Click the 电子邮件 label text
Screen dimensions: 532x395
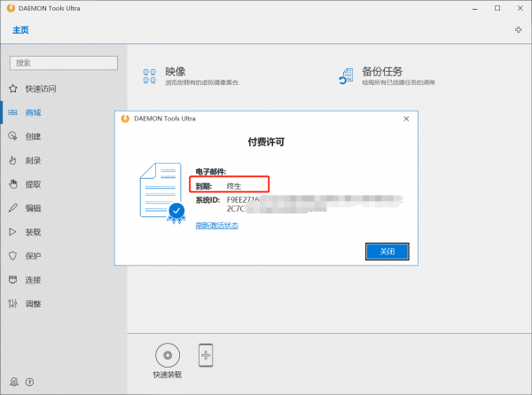coord(211,172)
